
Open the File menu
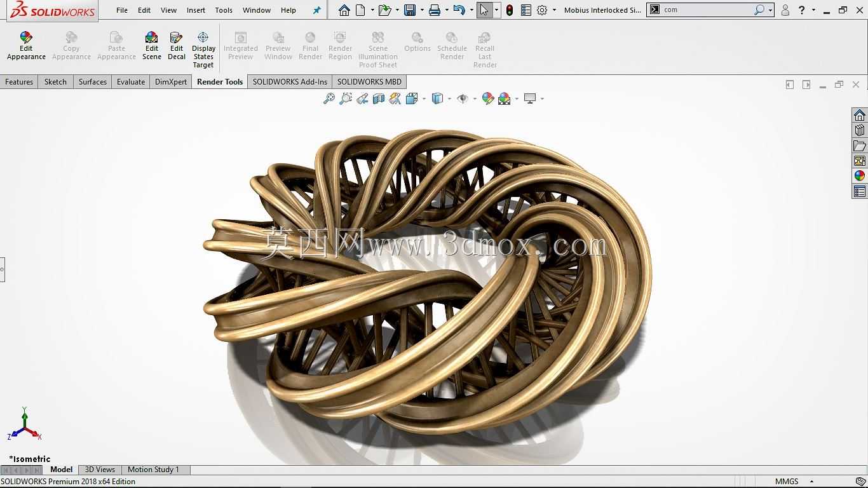tap(122, 10)
